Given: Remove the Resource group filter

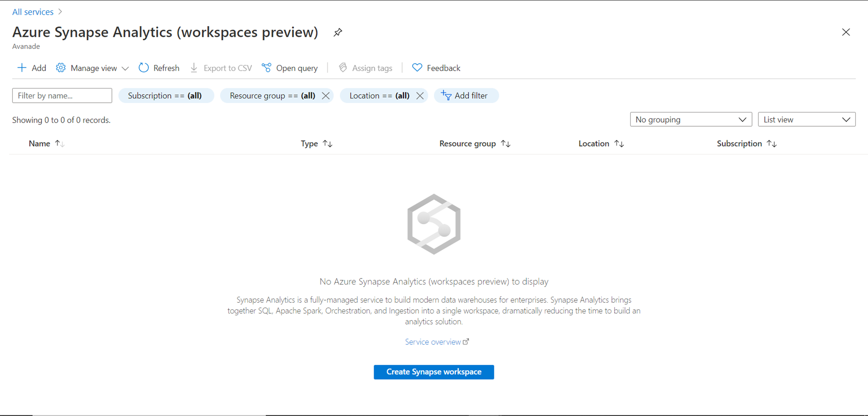Looking at the screenshot, I should (x=325, y=95).
